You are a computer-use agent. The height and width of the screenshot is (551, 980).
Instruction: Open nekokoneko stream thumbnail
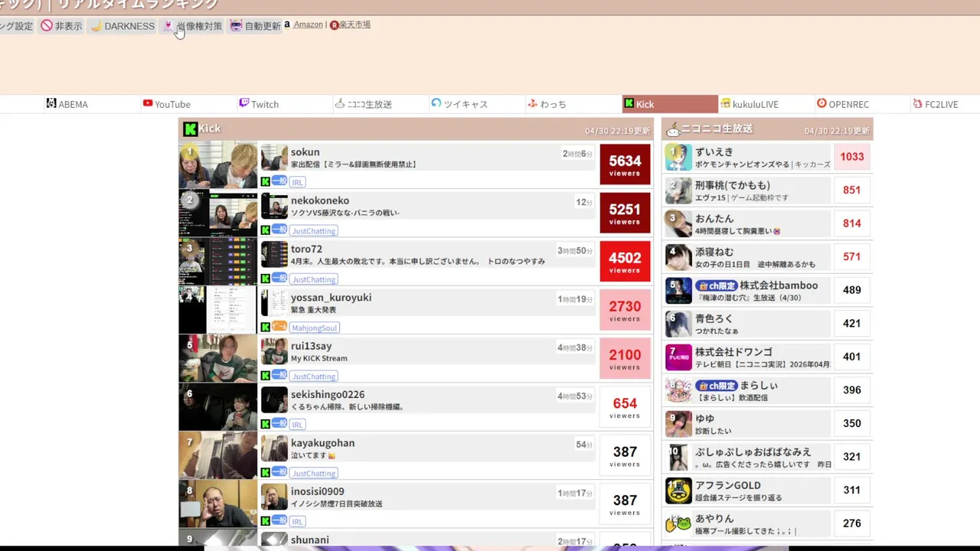click(x=218, y=213)
